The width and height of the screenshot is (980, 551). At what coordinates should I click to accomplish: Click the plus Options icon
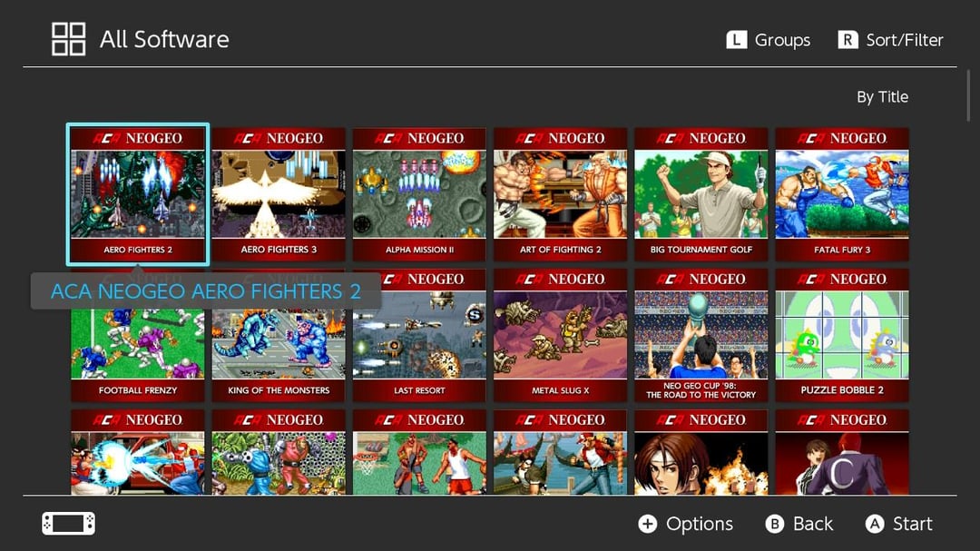pos(648,524)
